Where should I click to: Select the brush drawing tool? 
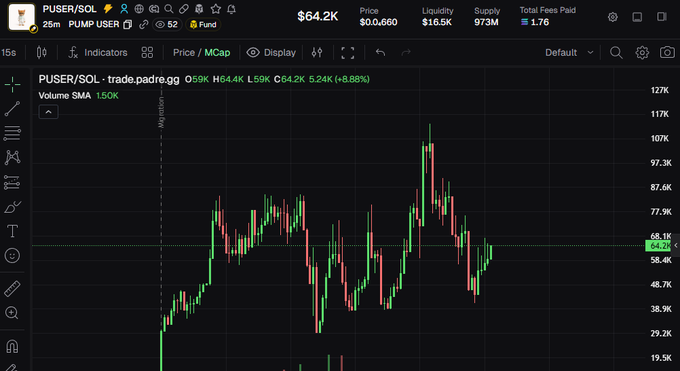pos(12,207)
